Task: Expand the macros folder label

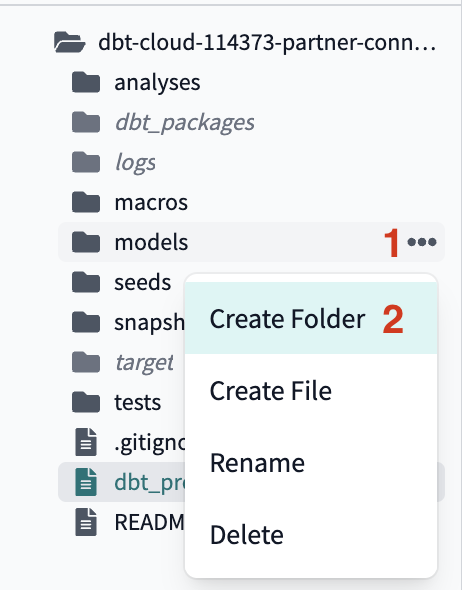Action: 151,202
